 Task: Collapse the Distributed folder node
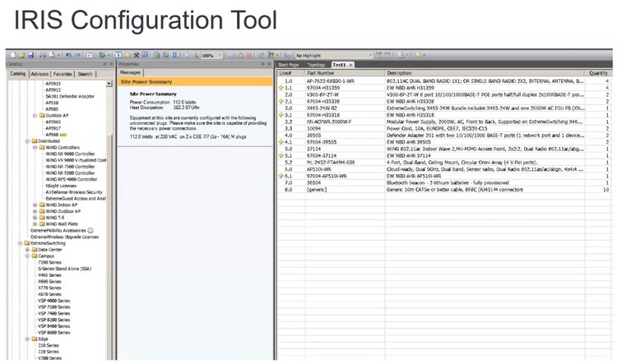click(27, 141)
